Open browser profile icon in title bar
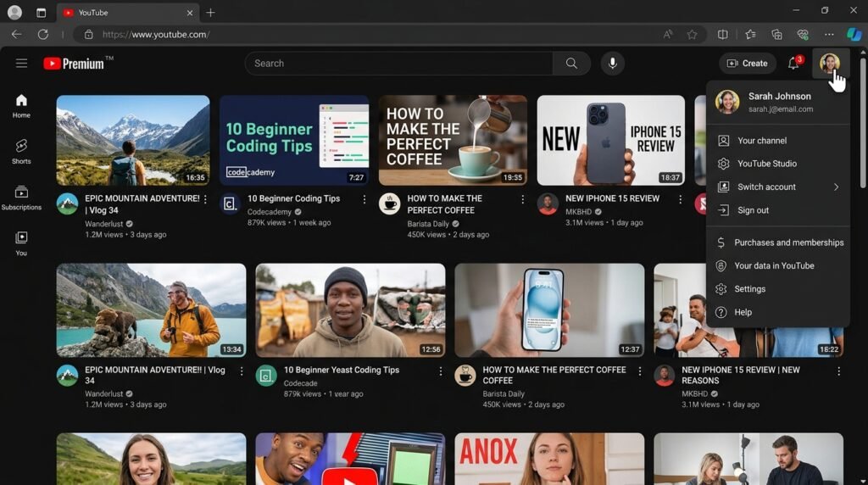868x485 pixels. click(15, 12)
